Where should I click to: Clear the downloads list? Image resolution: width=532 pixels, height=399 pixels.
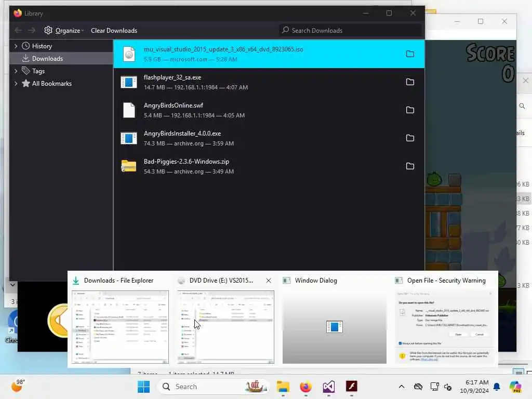point(114,31)
